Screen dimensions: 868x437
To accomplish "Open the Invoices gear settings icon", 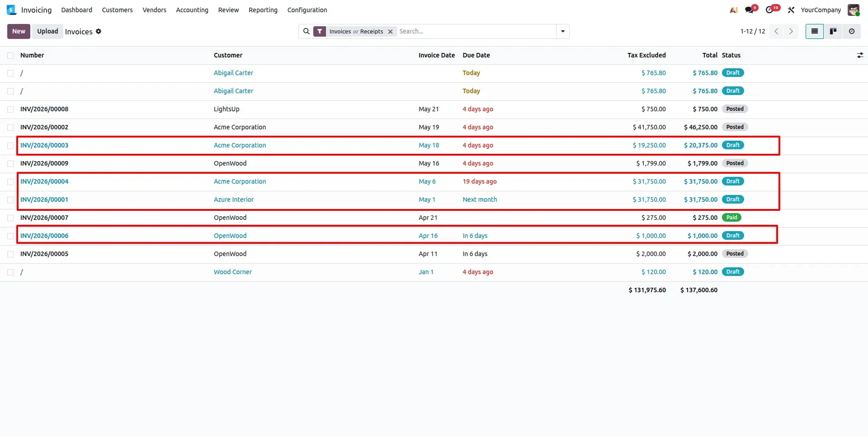I will coord(99,31).
